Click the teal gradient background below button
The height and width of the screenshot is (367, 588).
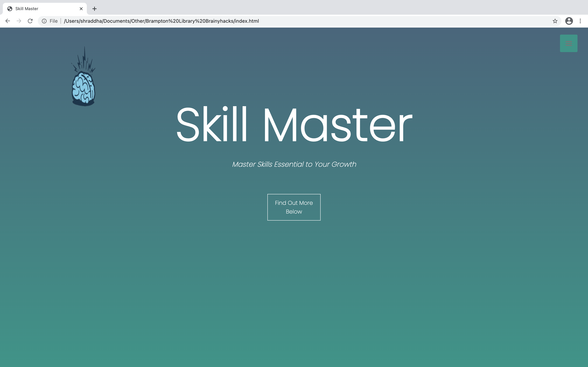294,291
